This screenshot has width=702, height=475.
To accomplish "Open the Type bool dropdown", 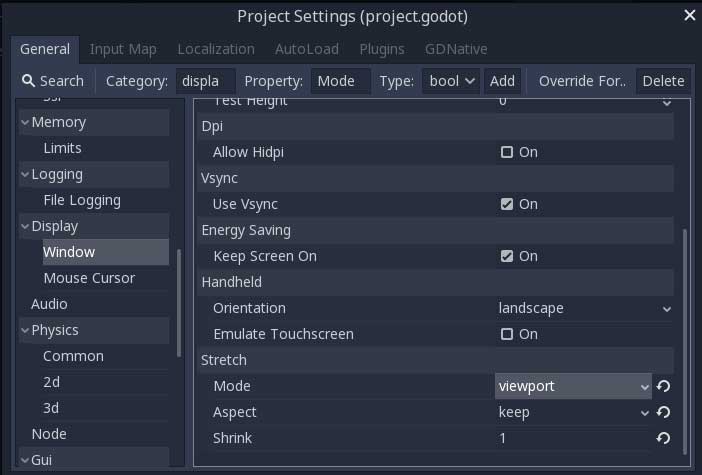I will pyautogui.click(x=451, y=81).
